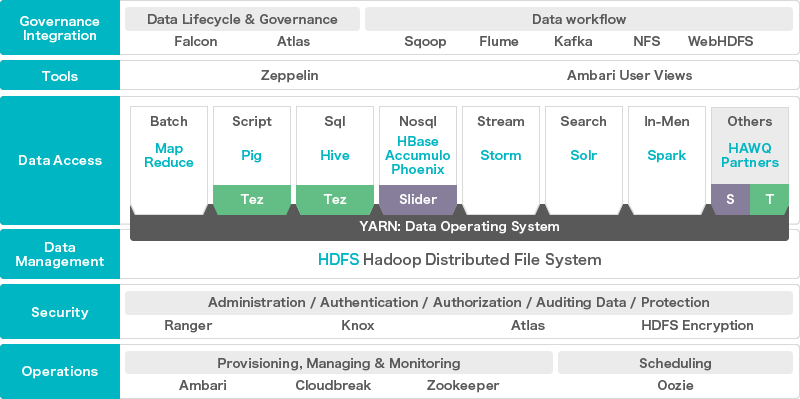Click HDFS Encryption in Security
Image resolution: width=800 pixels, height=399 pixels.
[697, 326]
